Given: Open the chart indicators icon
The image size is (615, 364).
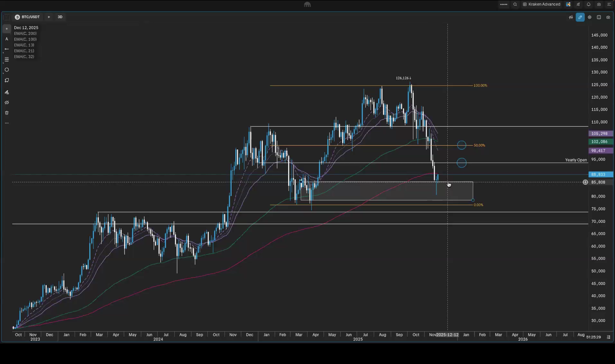Looking at the screenshot, I should pyautogui.click(x=571, y=17).
